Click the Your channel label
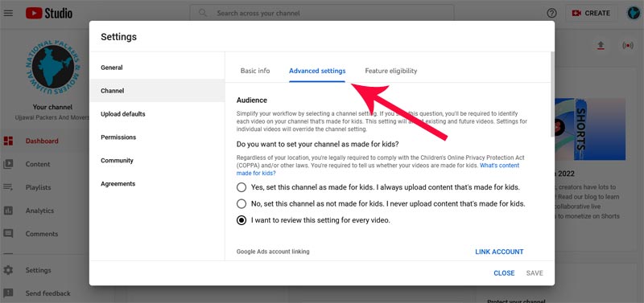 click(x=52, y=107)
